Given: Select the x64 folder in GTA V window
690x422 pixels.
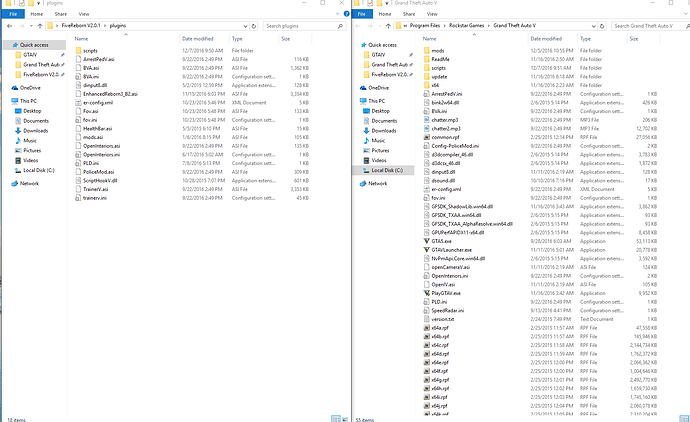Looking at the screenshot, I should tap(435, 85).
